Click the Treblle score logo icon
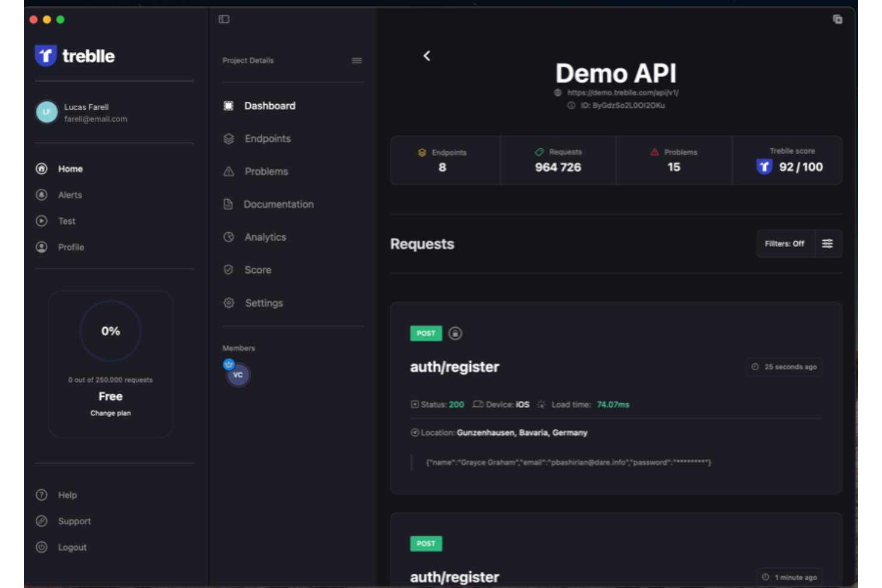 tap(764, 166)
